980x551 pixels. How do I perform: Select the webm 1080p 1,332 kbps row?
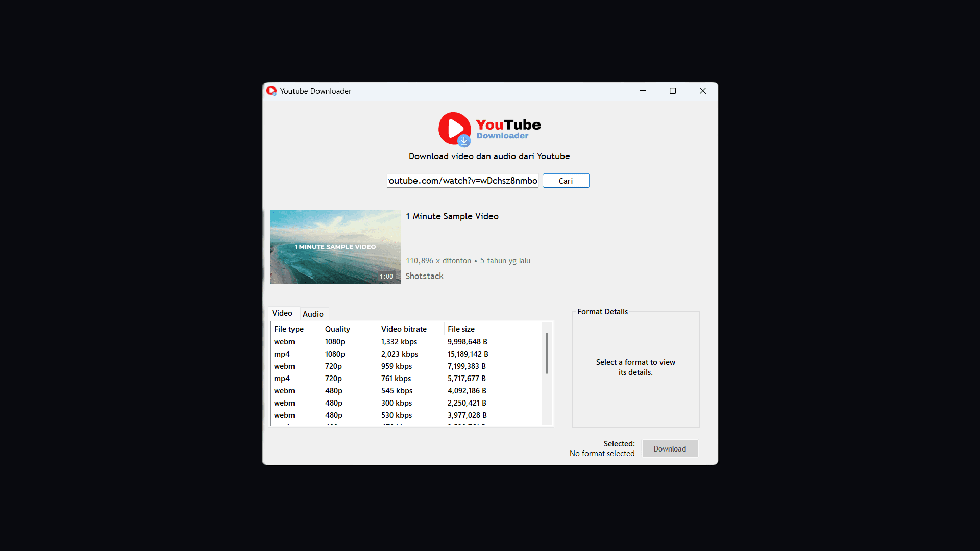coord(406,342)
